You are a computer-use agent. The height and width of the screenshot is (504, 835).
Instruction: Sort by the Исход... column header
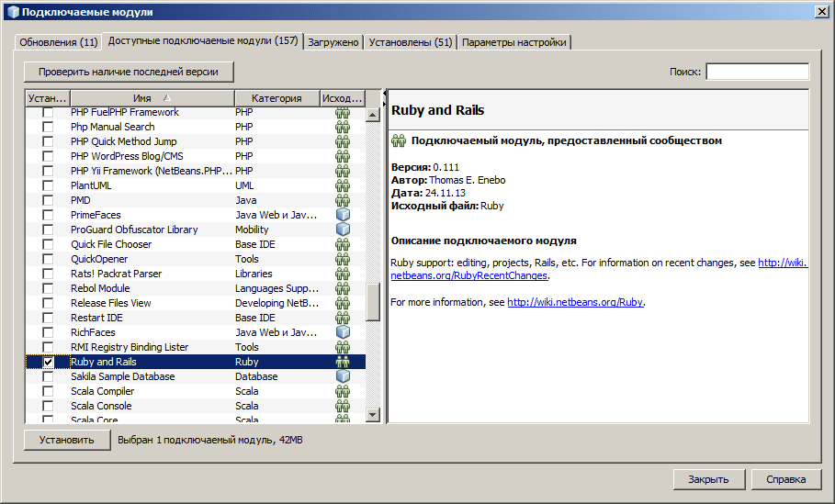[x=343, y=98]
